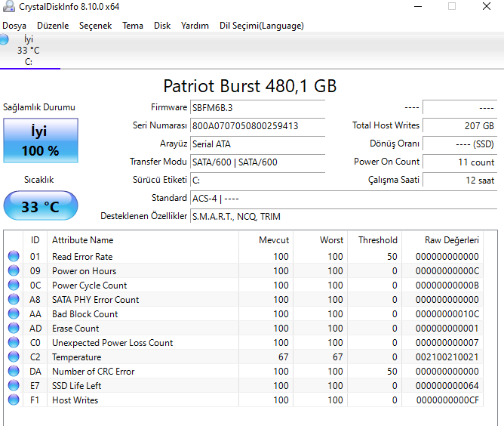Click the status orb for Power on Hours
The image size is (504, 426).
pyautogui.click(x=14, y=271)
